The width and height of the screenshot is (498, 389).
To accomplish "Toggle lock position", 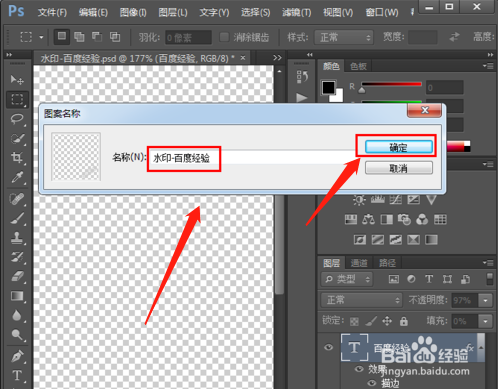I will tap(387, 321).
